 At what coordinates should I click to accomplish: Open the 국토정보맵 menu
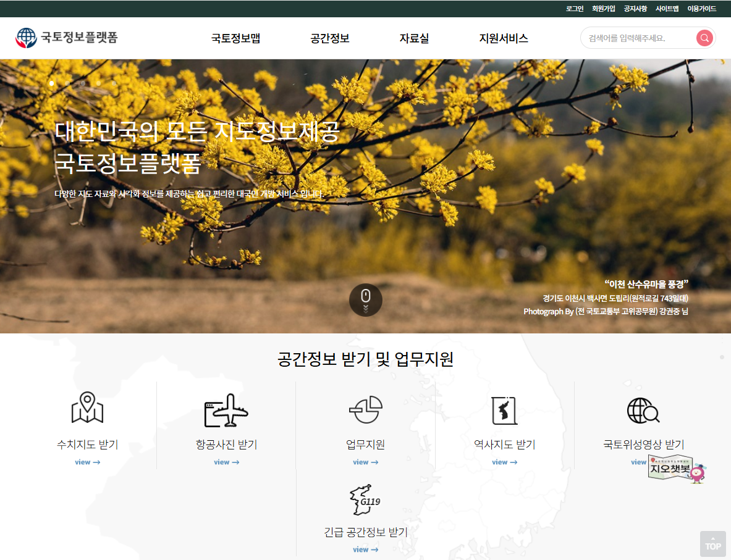(235, 38)
